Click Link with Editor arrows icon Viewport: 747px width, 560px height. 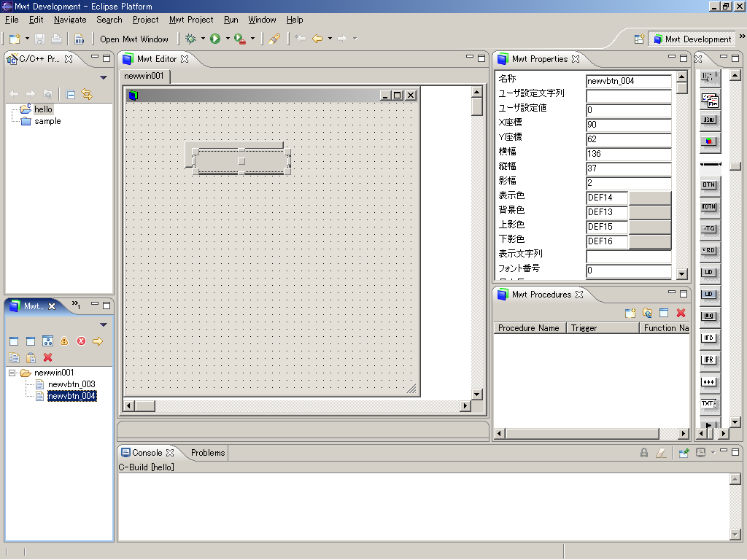pos(87,94)
